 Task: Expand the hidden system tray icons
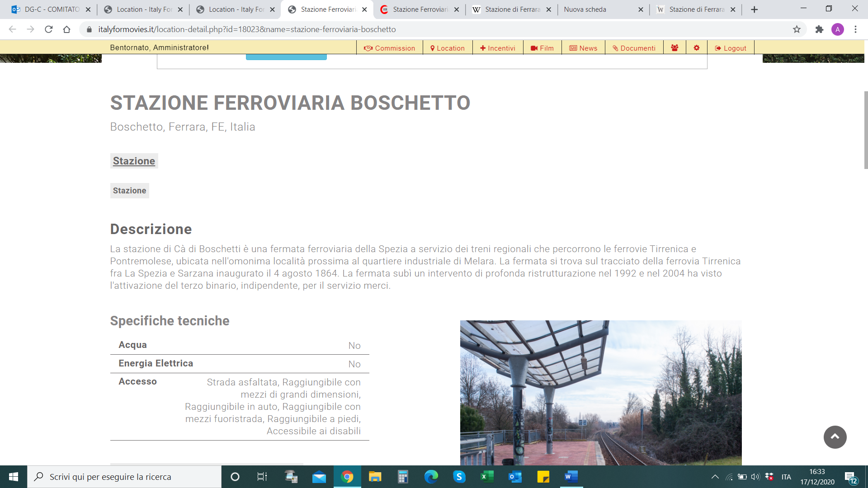(x=715, y=477)
